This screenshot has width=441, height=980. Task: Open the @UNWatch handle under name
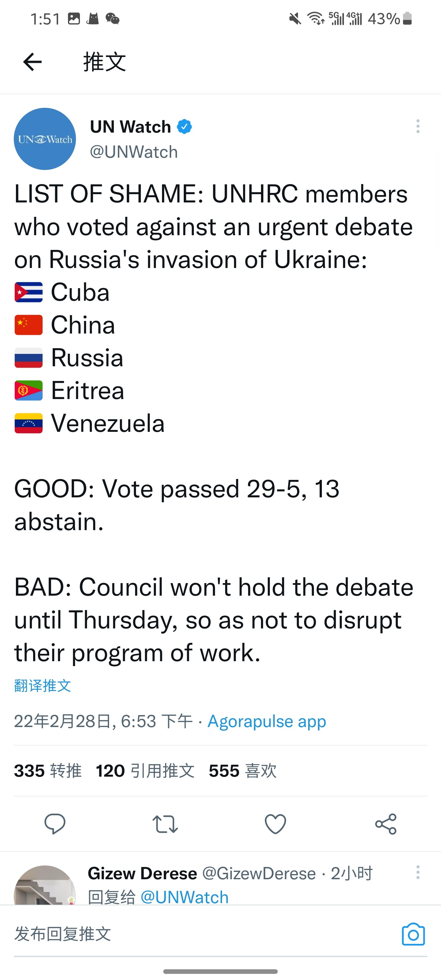tap(134, 152)
